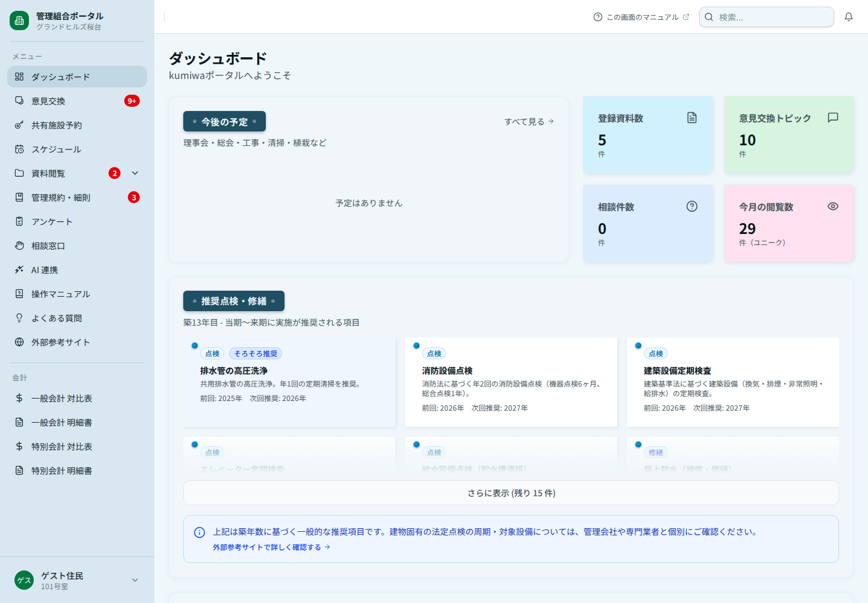The width and height of the screenshot is (868, 603).
Task: Click the 管理組合ポータル logo icon
Action: click(19, 21)
